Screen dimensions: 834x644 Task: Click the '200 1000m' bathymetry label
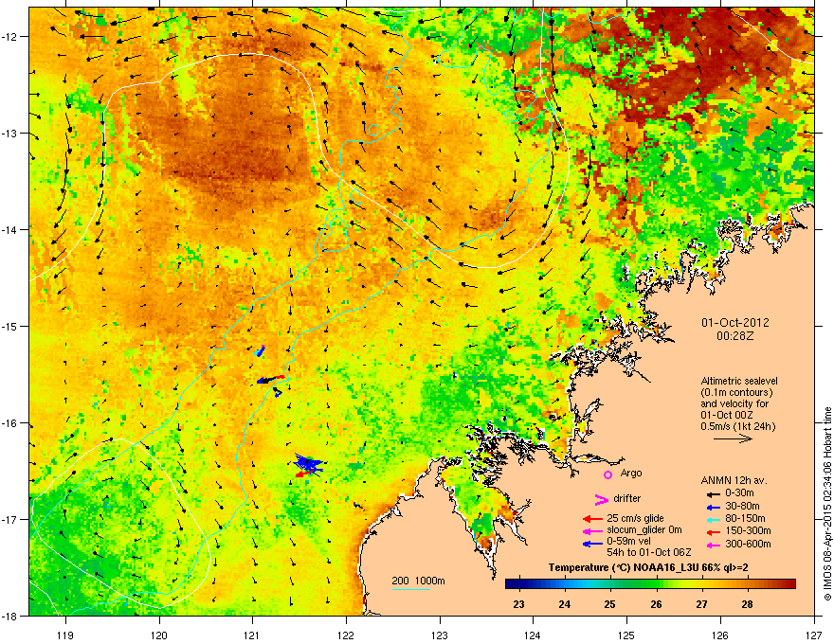coord(418,581)
